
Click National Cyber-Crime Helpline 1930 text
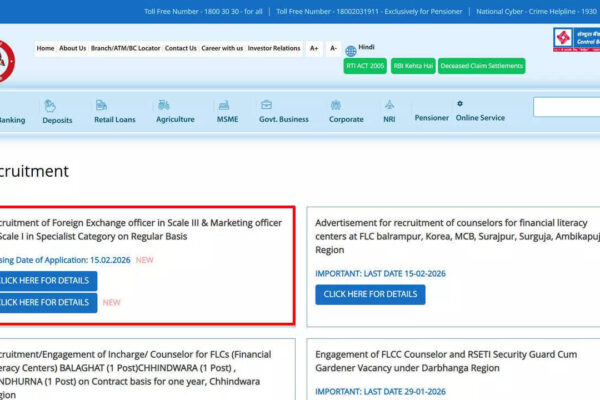pyautogui.click(x=536, y=11)
